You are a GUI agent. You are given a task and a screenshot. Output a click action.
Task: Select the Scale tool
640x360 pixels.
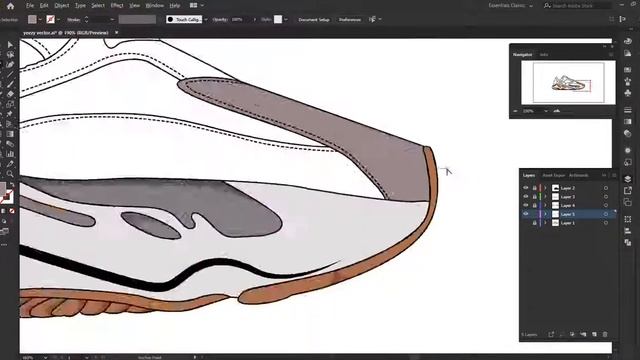click(10, 104)
